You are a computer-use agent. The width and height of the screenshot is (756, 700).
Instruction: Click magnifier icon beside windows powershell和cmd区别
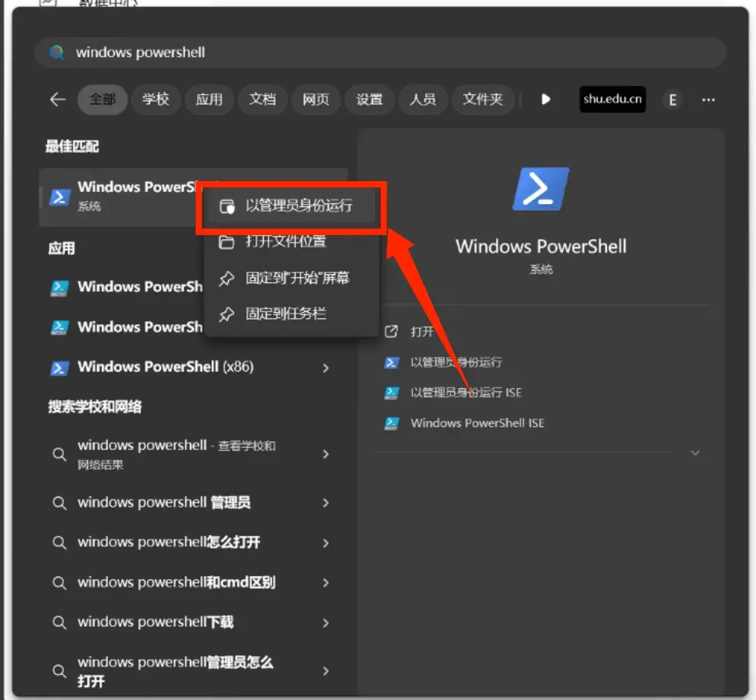(x=59, y=583)
